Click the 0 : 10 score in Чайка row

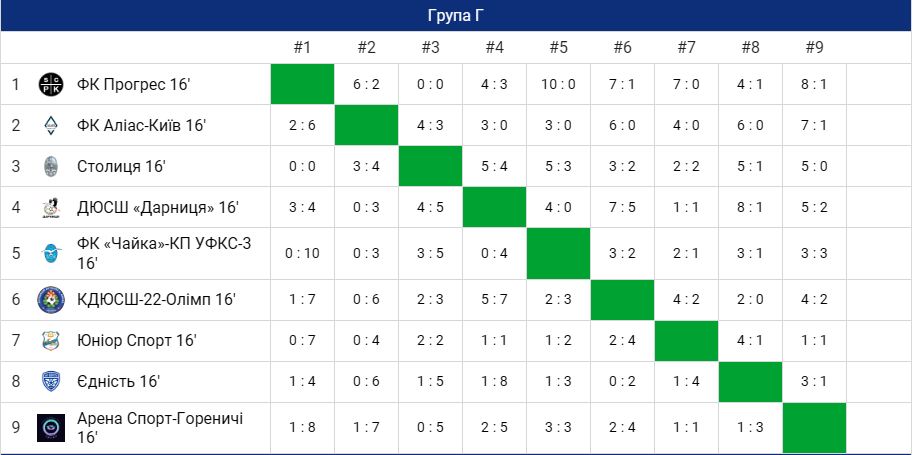[302, 252]
